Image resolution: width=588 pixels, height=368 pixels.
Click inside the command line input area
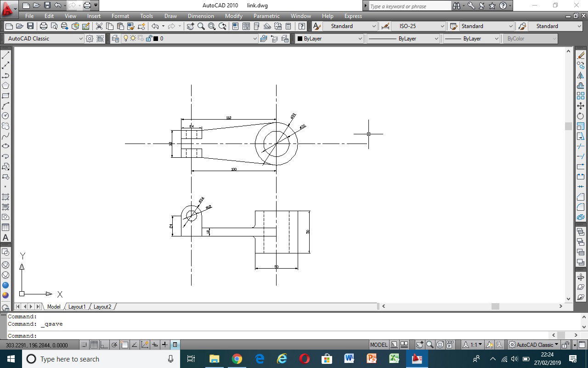[184, 336]
